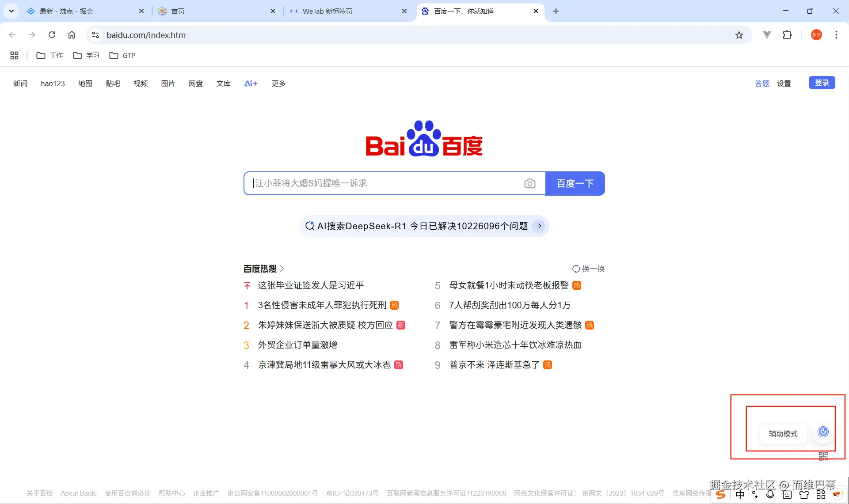Toggle the bookmark star for this page
Viewport: 849px width, 504px height.
[739, 35]
